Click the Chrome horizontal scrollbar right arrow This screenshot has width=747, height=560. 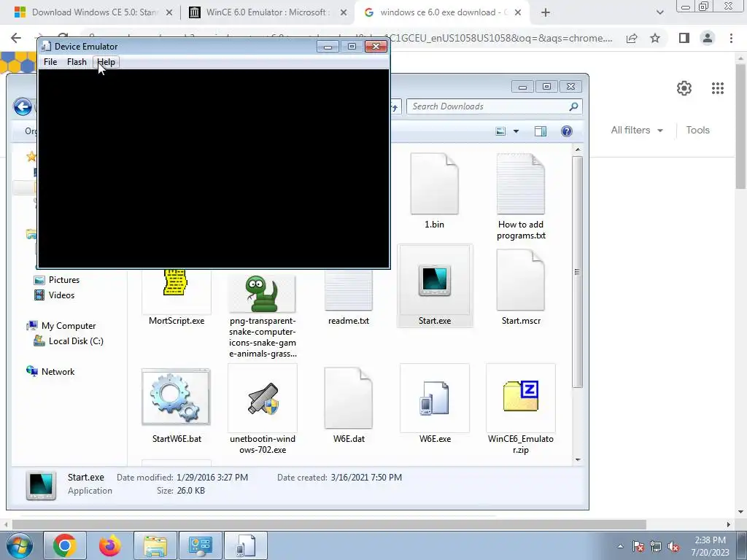tap(728, 524)
